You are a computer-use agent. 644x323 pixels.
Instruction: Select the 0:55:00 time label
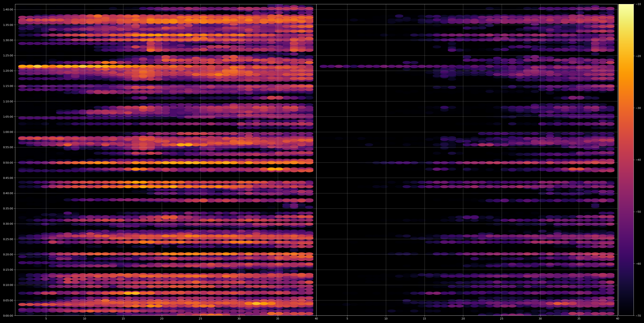pyautogui.click(x=8, y=147)
